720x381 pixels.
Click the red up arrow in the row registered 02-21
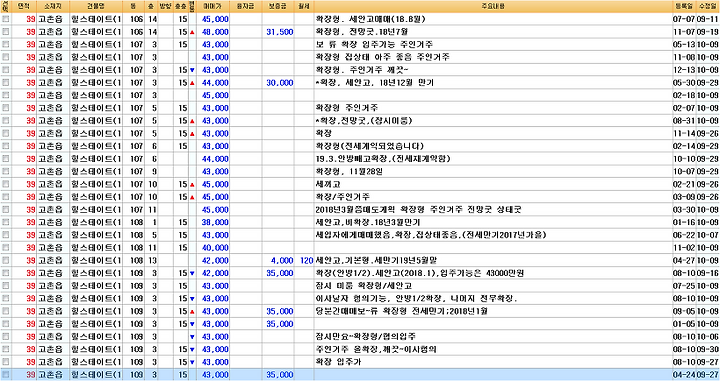point(192,185)
